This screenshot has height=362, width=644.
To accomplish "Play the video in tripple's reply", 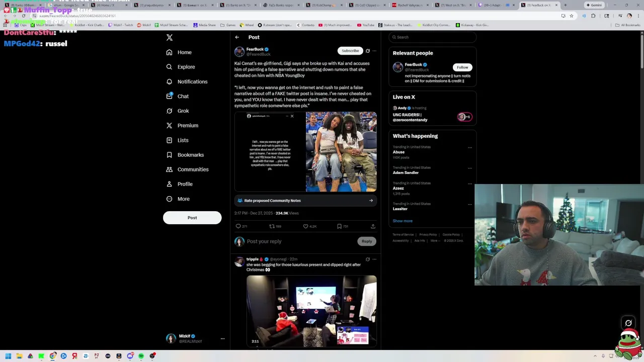I will (311, 311).
